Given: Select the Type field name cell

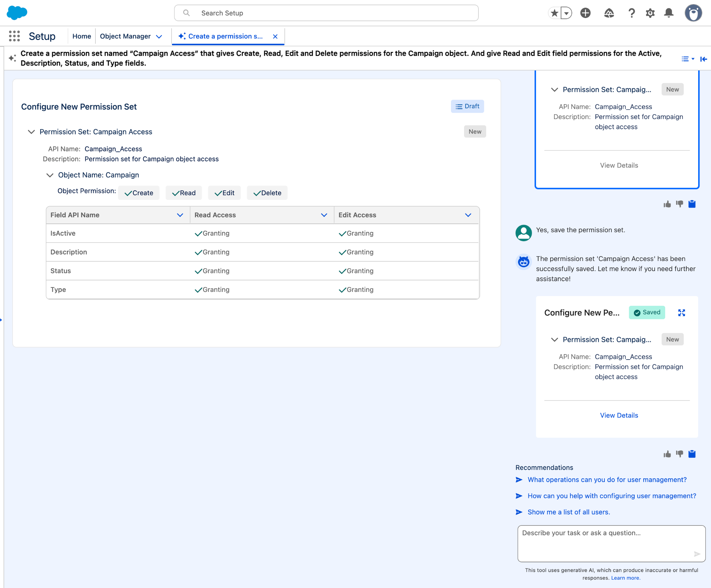Looking at the screenshot, I should (118, 290).
